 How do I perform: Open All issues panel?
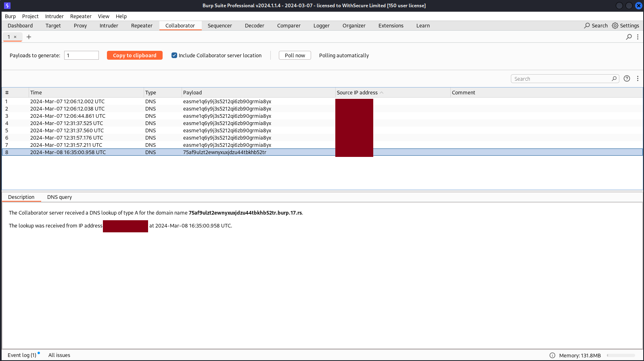(59, 355)
